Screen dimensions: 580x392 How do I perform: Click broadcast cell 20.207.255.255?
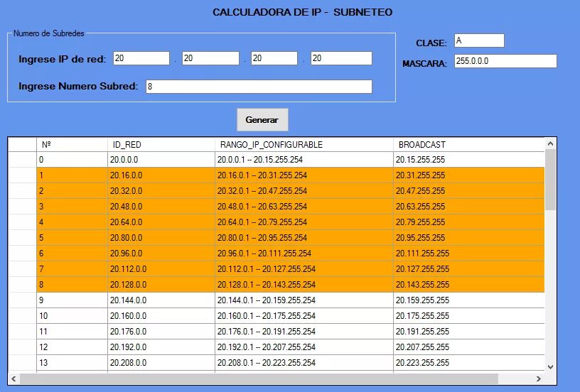coord(469,347)
